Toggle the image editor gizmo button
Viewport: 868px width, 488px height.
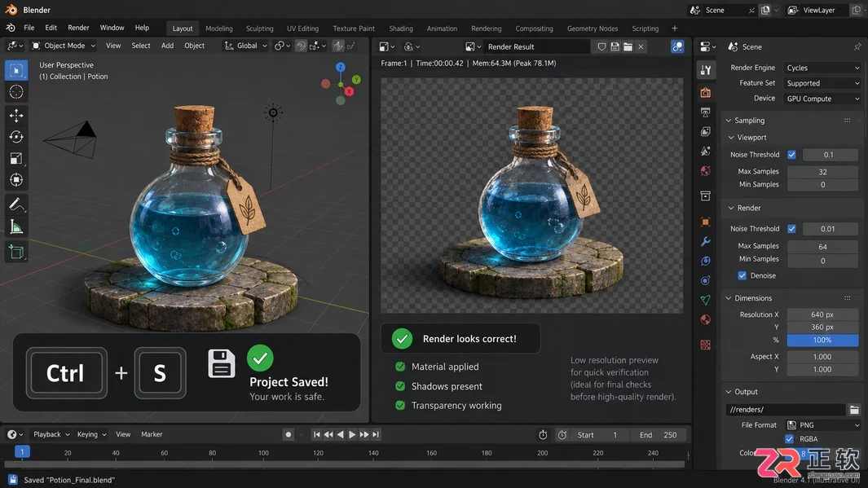click(x=677, y=47)
